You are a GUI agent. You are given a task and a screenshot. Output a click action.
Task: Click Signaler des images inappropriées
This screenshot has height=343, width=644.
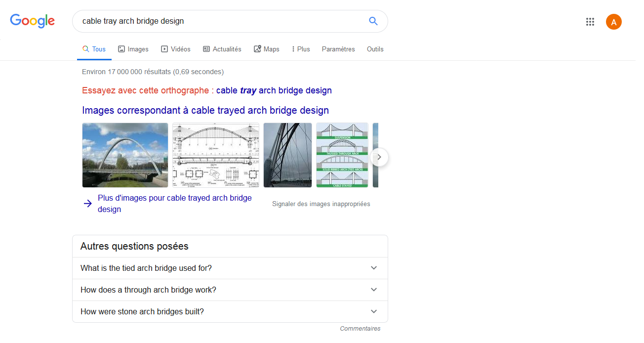click(321, 204)
